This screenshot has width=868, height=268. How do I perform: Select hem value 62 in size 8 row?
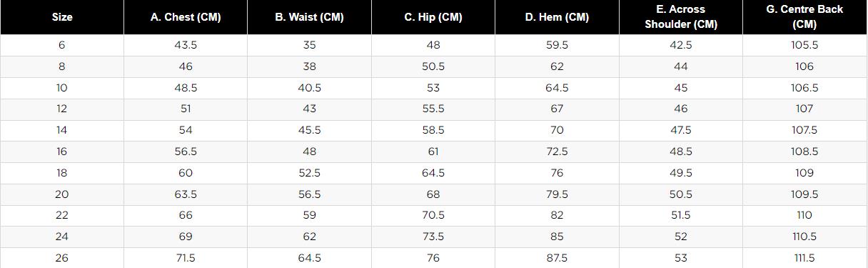click(557, 66)
